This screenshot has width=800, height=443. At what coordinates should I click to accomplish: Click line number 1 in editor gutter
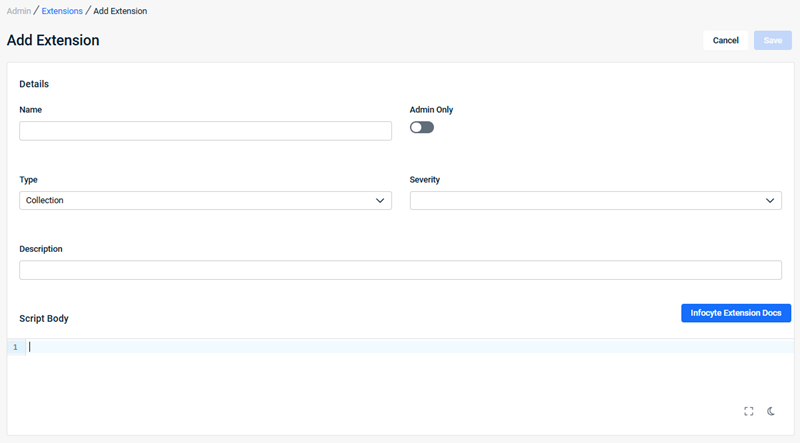click(x=15, y=347)
